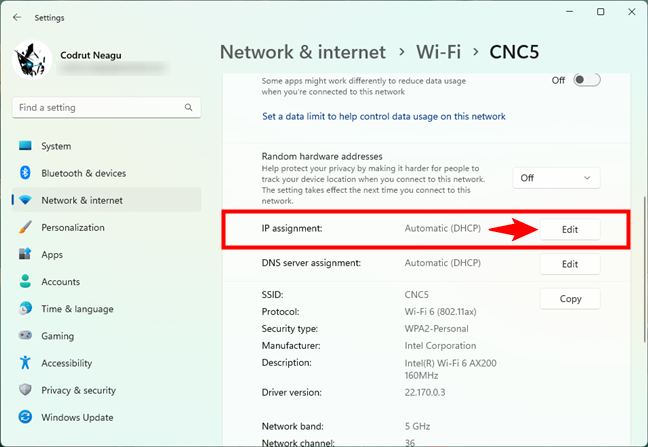Click Edit for DNS server assignment

coord(570,264)
